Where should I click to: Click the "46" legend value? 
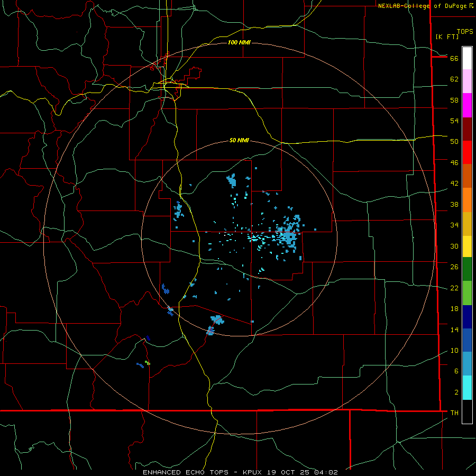(x=454, y=163)
